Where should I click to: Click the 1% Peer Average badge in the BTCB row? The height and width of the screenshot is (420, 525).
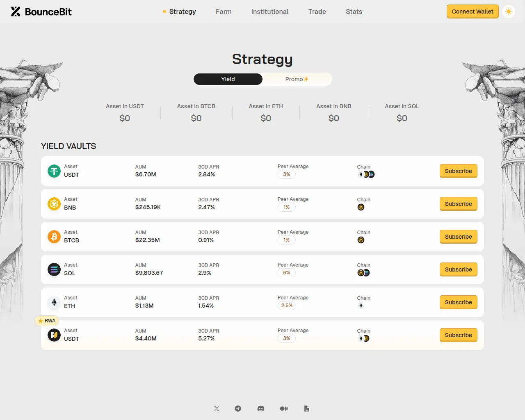(x=287, y=240)
